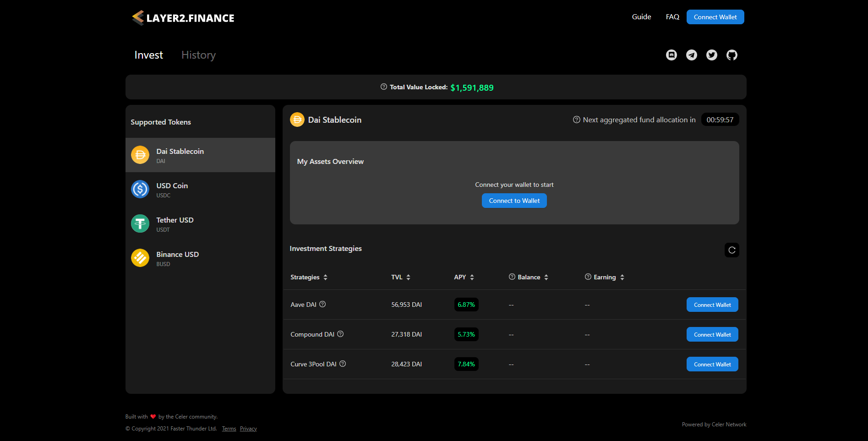
Task: Click Earning column help icon
Action: [588, 277]
